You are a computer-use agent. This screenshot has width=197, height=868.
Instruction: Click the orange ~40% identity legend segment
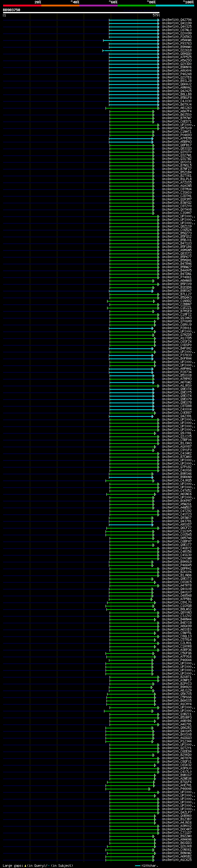(60, 6)
